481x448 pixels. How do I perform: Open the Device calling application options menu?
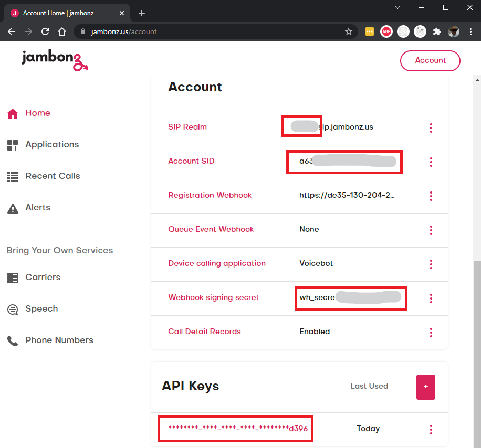pyautogui.click(x=431, y=264)
